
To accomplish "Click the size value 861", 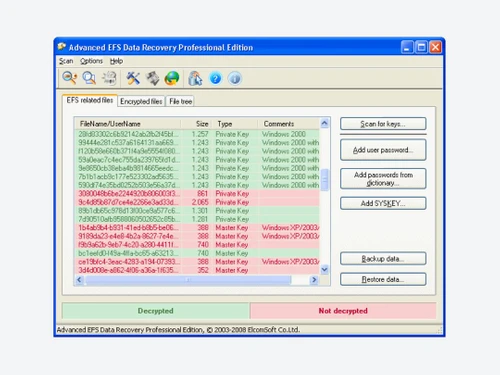I will tap(202, 194).
